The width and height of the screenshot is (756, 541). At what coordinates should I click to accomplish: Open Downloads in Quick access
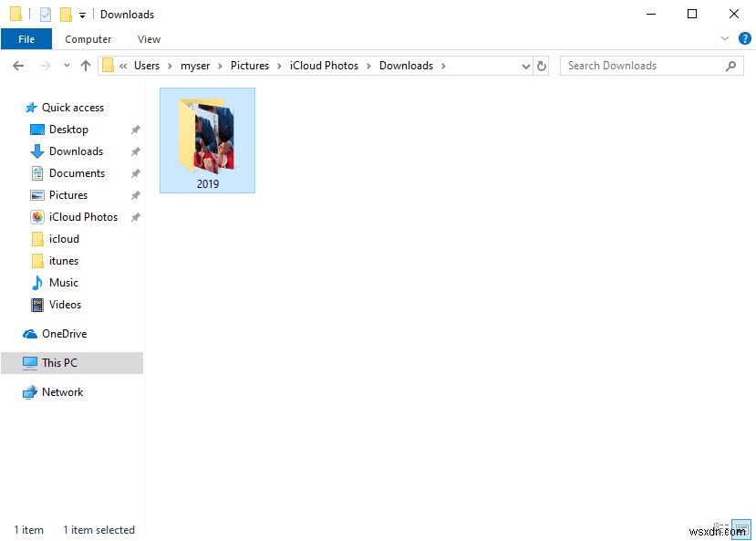(77, 151)
